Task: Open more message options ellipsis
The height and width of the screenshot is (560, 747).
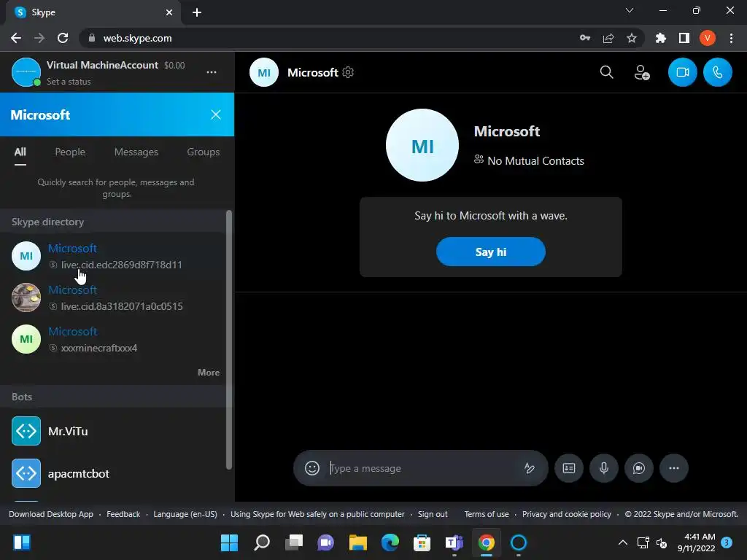Action: pos(673,468)
